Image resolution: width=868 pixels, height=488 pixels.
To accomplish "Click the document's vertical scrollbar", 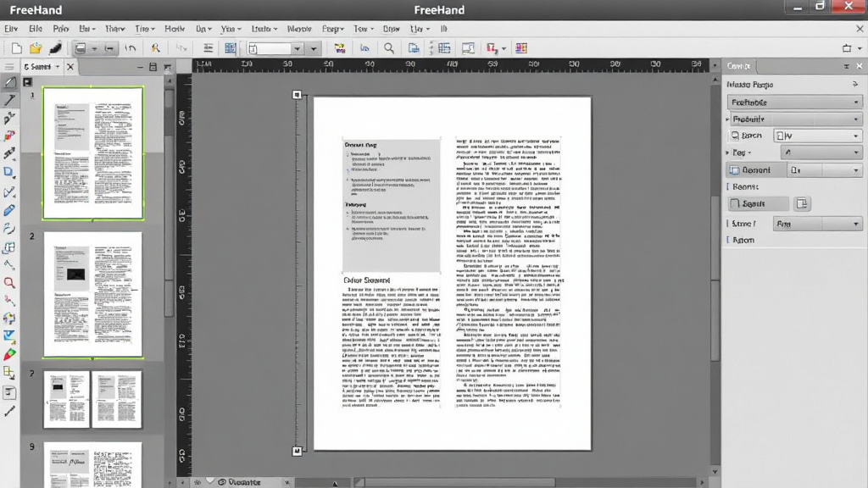I will coord(715,277).
